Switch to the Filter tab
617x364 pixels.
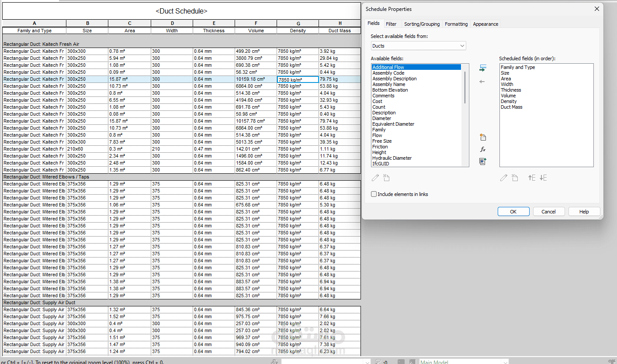[x=391, y=24]
